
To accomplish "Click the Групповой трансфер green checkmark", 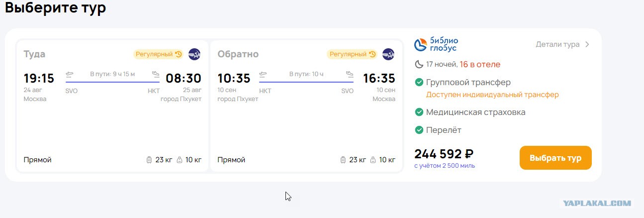I will 419,82.
